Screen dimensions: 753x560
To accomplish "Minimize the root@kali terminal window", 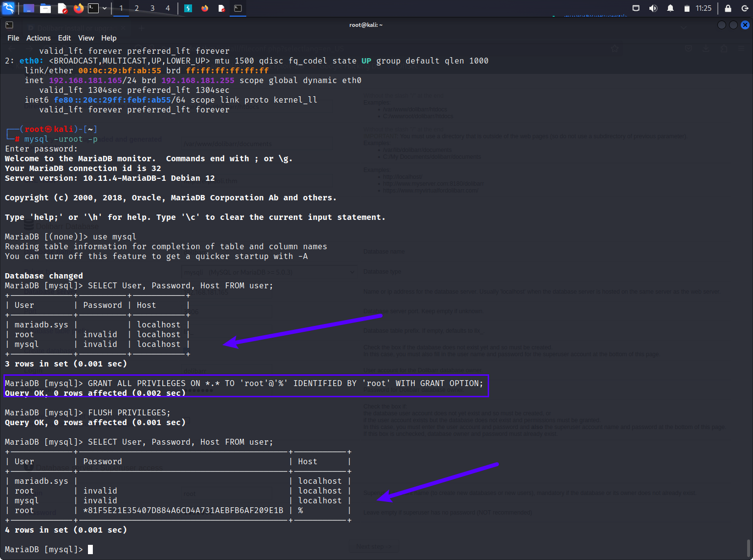I will tap(722, 25).
